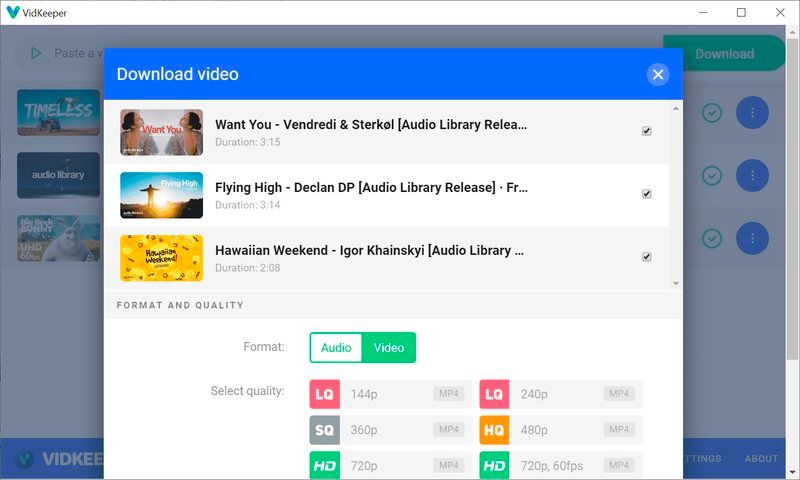Open the Hawaiian Weekend video thumbnail
The width and height of the screenshot is (800, 480).
tap(161, 258)
